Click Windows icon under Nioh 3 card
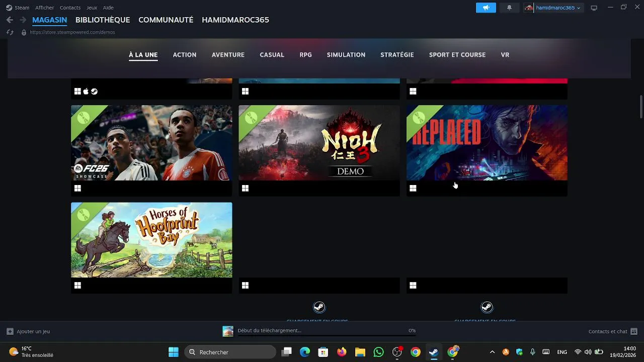 [x=245, y=188]
